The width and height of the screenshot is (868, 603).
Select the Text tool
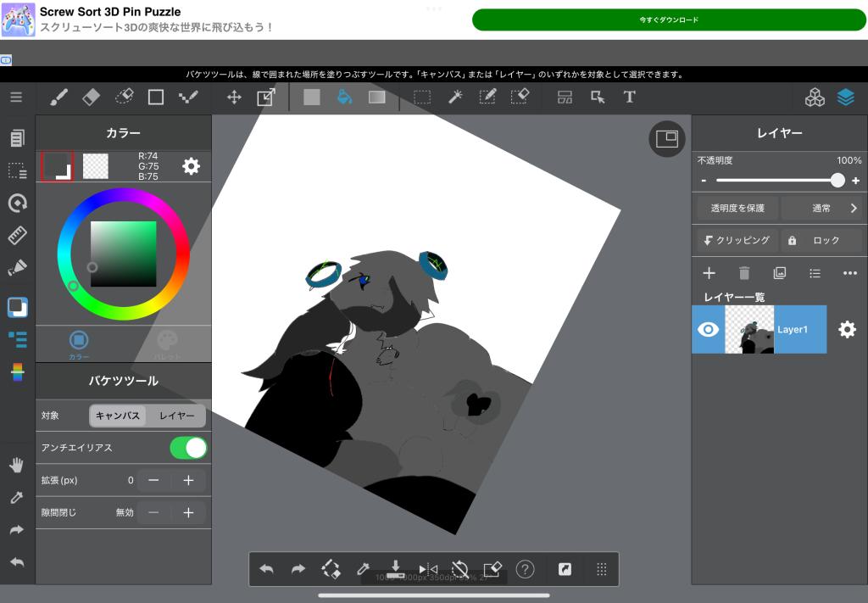629,98
